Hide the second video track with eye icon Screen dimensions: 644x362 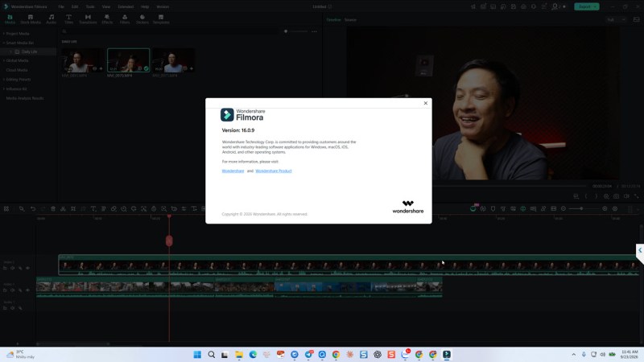(x=27, y=290)
